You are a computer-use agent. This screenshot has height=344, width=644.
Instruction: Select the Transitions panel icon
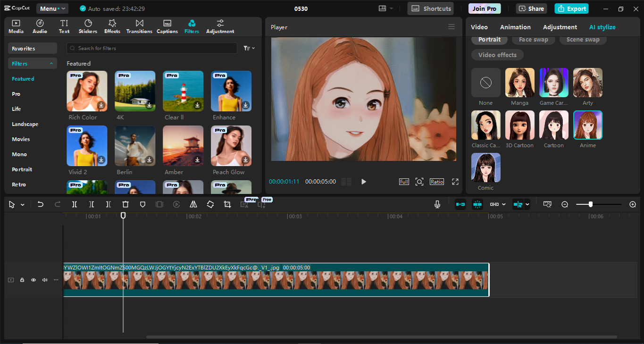139,26
